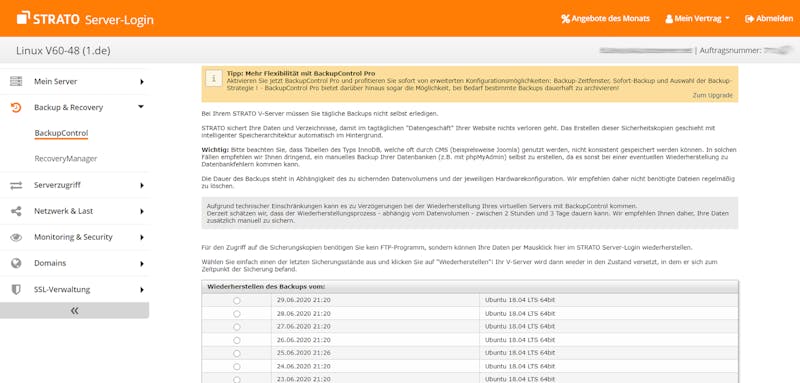Open Mein Server menu item
The height and width of the screenshot is (383, 800).
point(56,82)
